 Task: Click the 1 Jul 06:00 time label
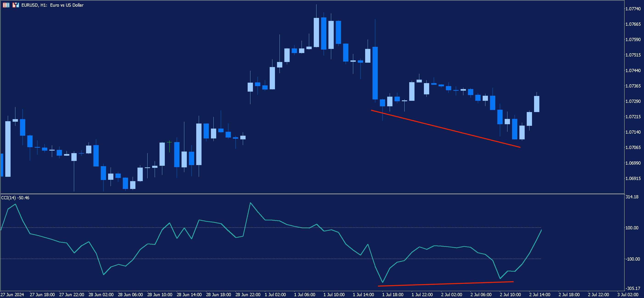[x=305, y=295]
